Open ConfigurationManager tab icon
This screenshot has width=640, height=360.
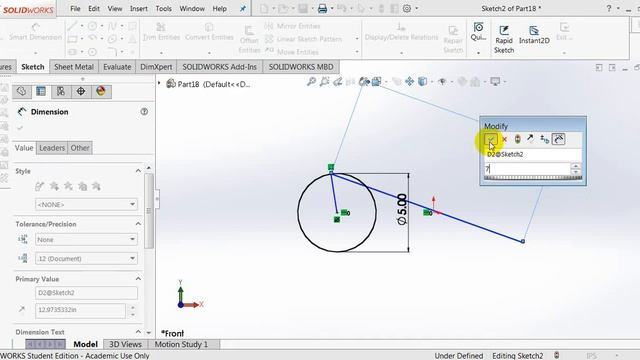coord(61,91)
